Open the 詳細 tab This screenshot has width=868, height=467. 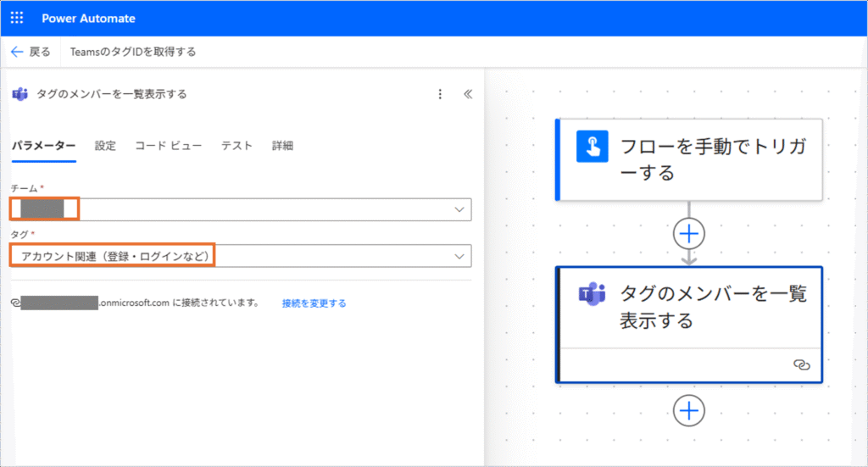coord(282,146)
